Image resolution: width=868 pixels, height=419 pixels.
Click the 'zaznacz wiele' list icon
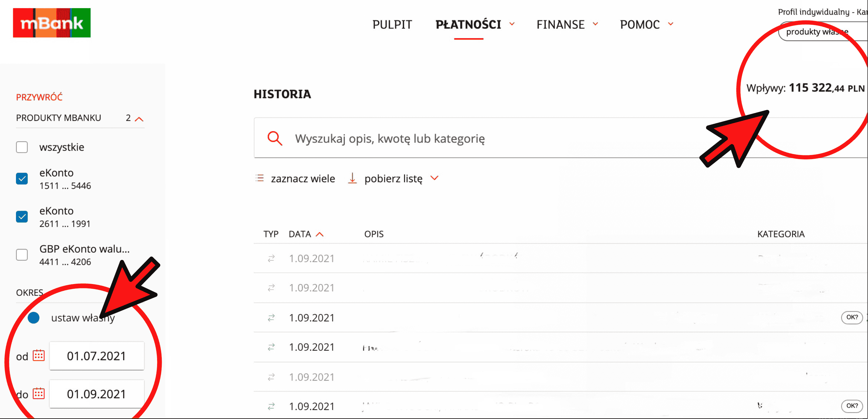click(x=259, y=178)
